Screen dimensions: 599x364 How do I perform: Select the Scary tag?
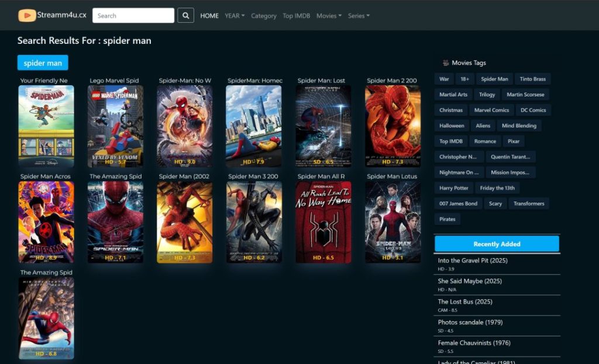pos(495,204)
